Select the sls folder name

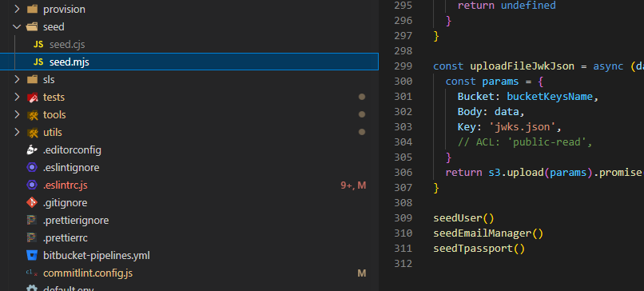pos(49,79)
